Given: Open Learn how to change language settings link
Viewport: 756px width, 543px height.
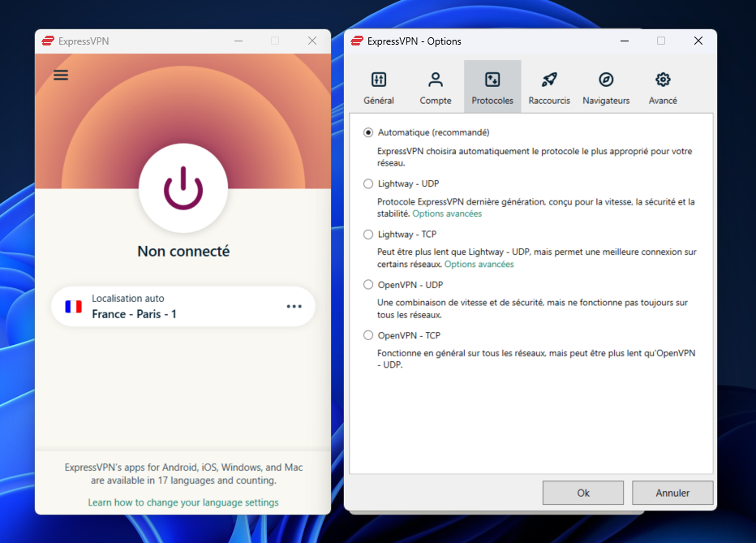Looking at the screenshot, I should click(x=183, y=502).
